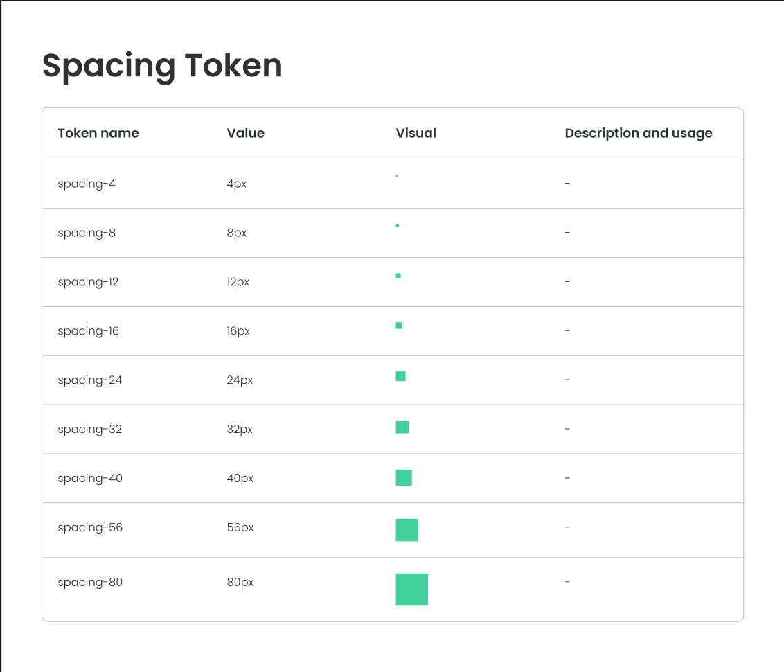
Task: Select the 'spacing-16' token name
Action: coord(89,331)
